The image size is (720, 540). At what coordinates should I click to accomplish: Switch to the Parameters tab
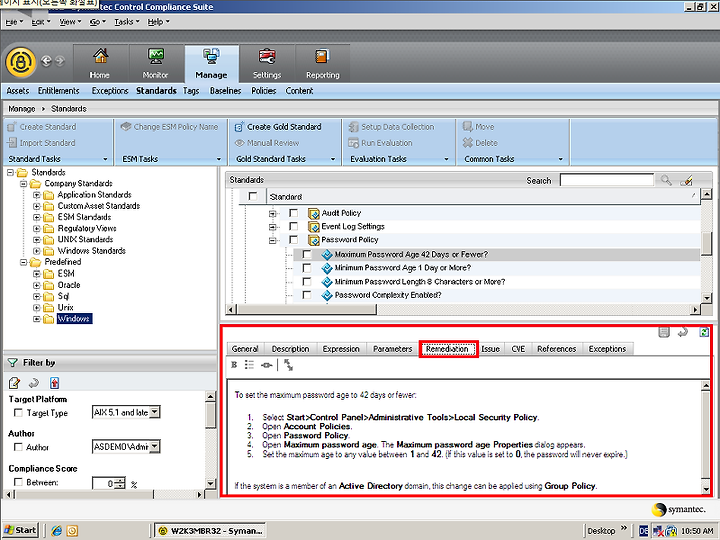(x=393, y=349)
